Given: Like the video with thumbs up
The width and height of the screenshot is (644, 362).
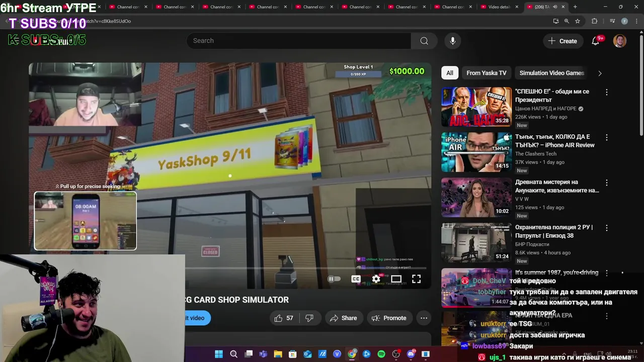Looking at the screenshot, I should [283, 318].
